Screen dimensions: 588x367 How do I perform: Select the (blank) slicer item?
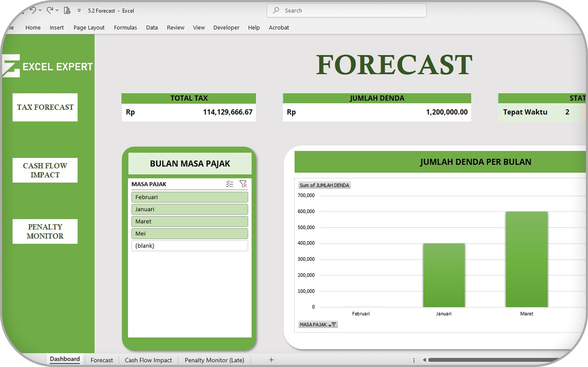point(189,246)
